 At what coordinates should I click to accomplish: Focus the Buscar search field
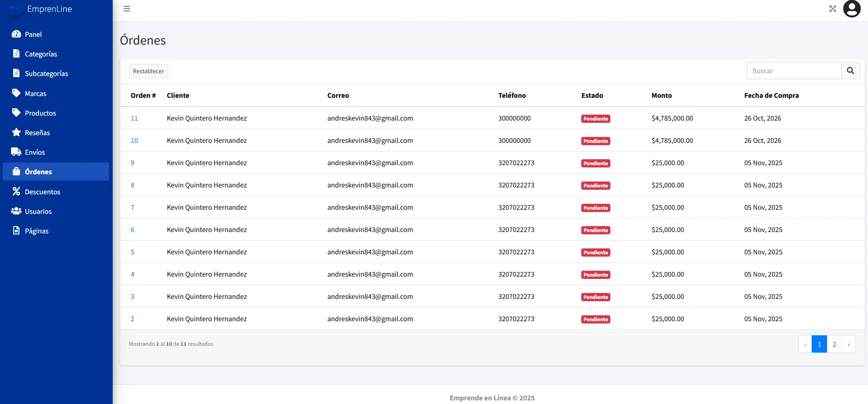click(x=794, y=71)
